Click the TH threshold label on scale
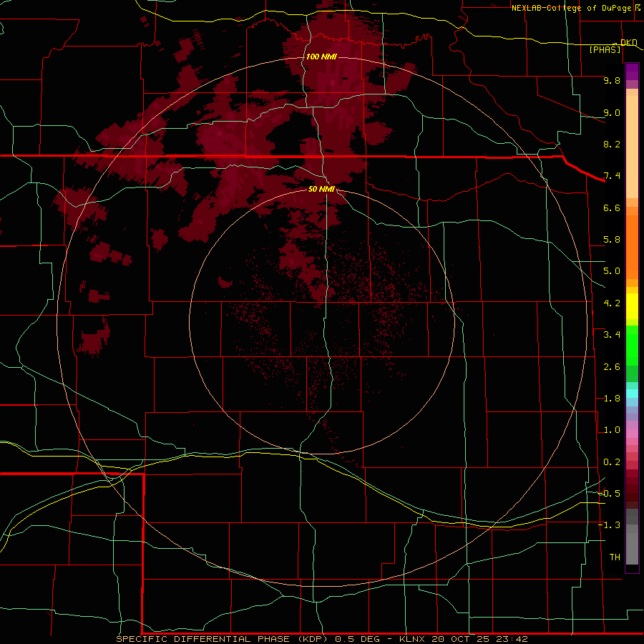 (x=615, y=557)
